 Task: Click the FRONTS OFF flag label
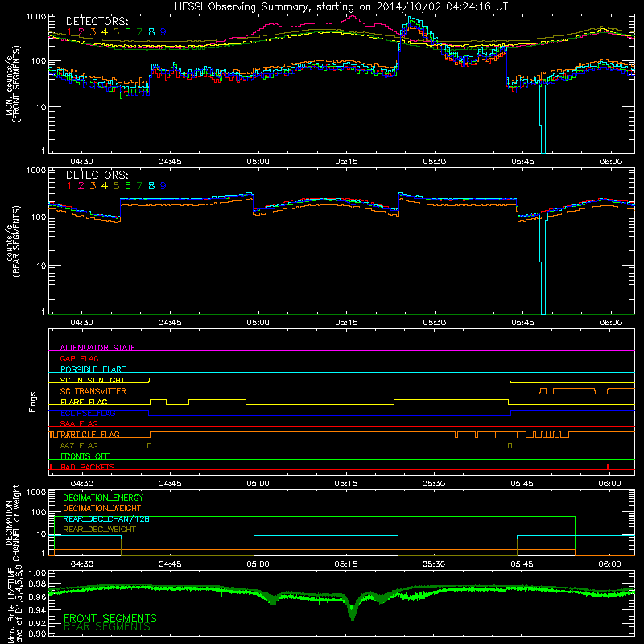pos(85,456)
